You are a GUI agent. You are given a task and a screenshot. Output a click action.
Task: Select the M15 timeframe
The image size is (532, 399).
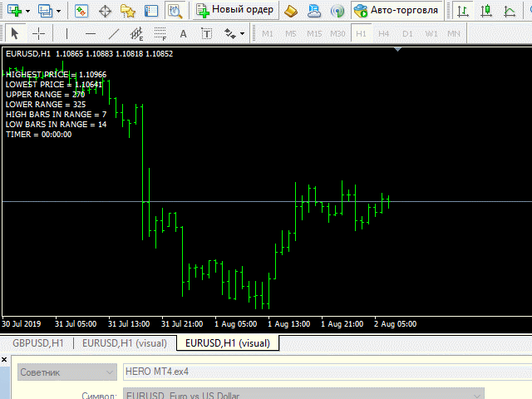coord(314,33)
